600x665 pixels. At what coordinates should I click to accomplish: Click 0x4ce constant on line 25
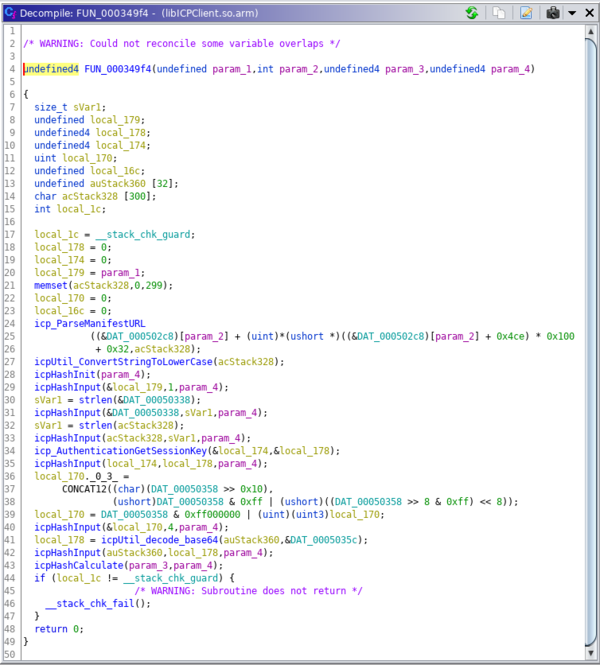point(511,336)
